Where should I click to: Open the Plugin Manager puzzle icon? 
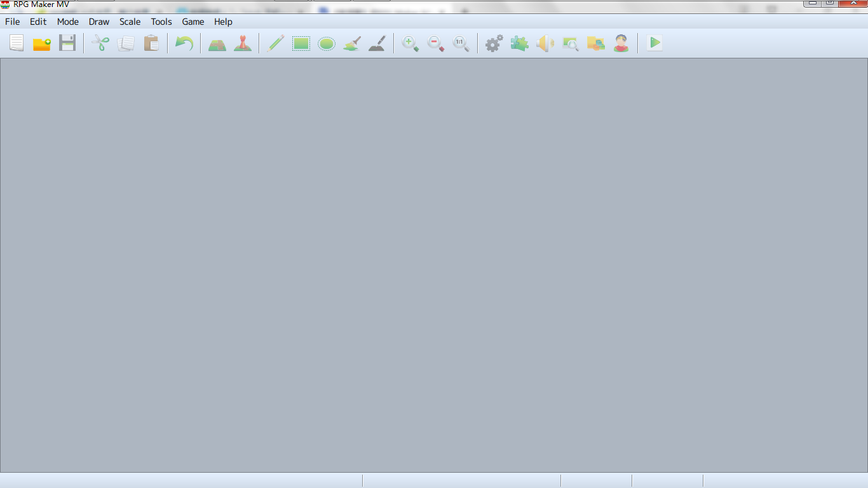(x=520, y=43)
